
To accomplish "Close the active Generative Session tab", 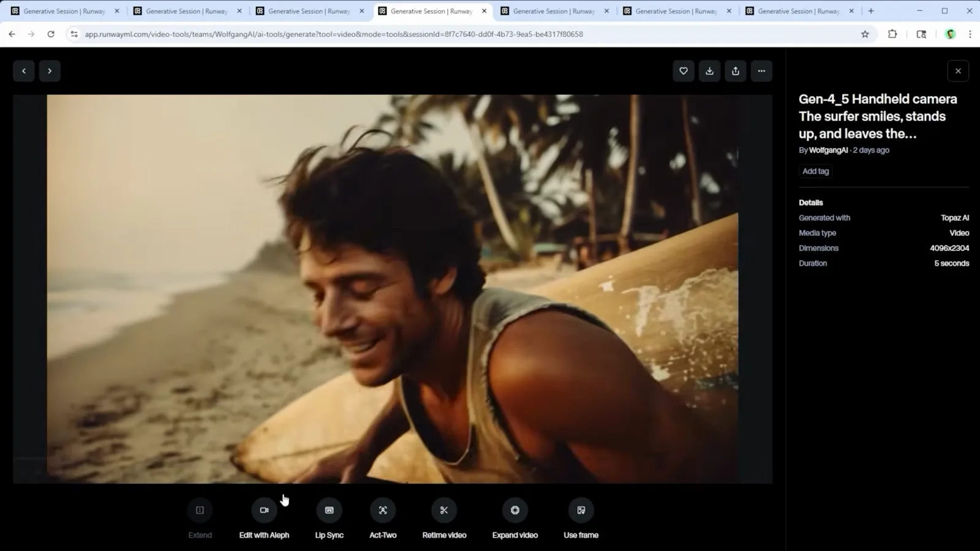I will (484, 11).
